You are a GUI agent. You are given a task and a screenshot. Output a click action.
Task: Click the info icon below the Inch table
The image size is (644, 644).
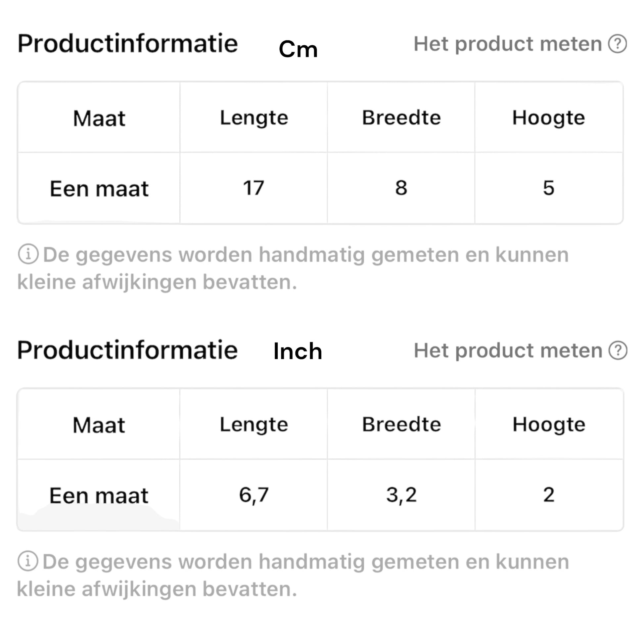pyautogui.click(x=28, y=561)
